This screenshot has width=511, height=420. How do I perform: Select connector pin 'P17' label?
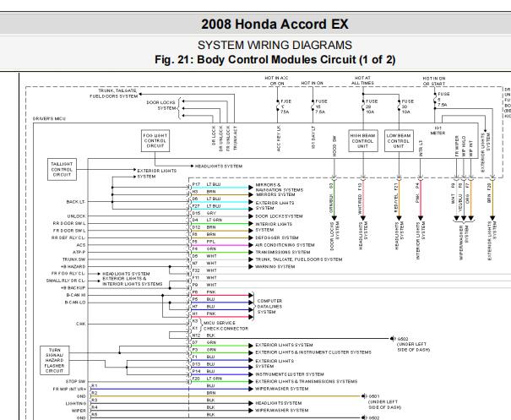pyautogui.click(x=196, y=184)
